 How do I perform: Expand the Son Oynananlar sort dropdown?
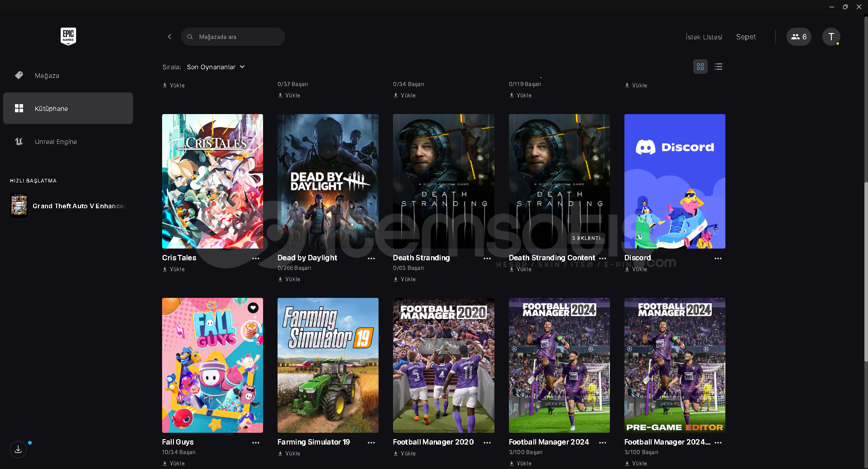pyautogui.click(x=216, y=67)
